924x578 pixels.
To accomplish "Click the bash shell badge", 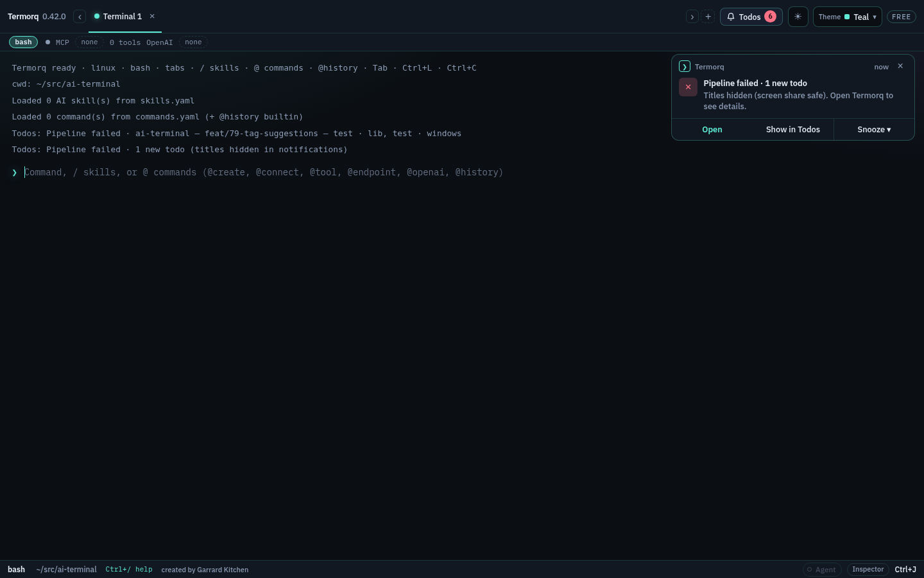I will (x=23, y=42).
